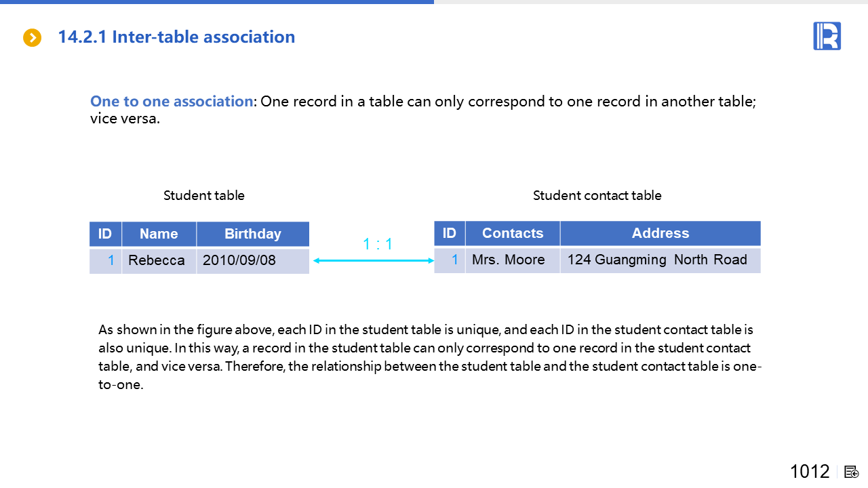Viewport: 868px width, 488px height.
Task: Click the Mrs. Moore contact cell
Action: pos(509,260)
